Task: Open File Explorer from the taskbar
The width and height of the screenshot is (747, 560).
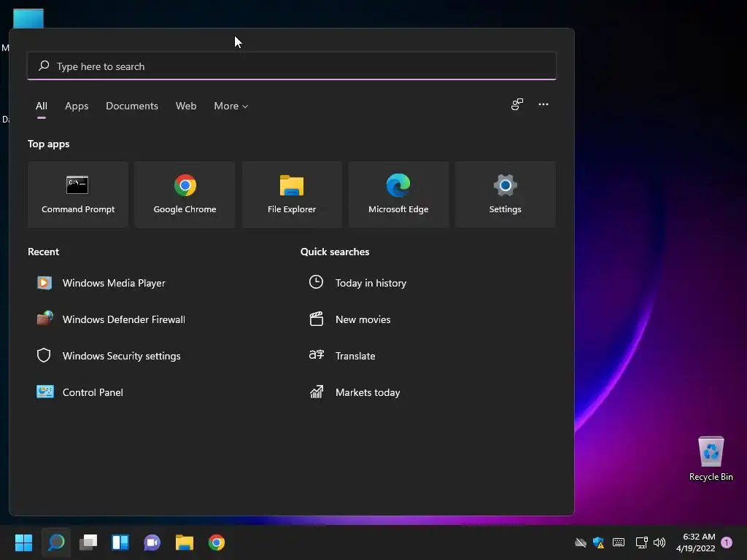Action: (x=185, y=542)
